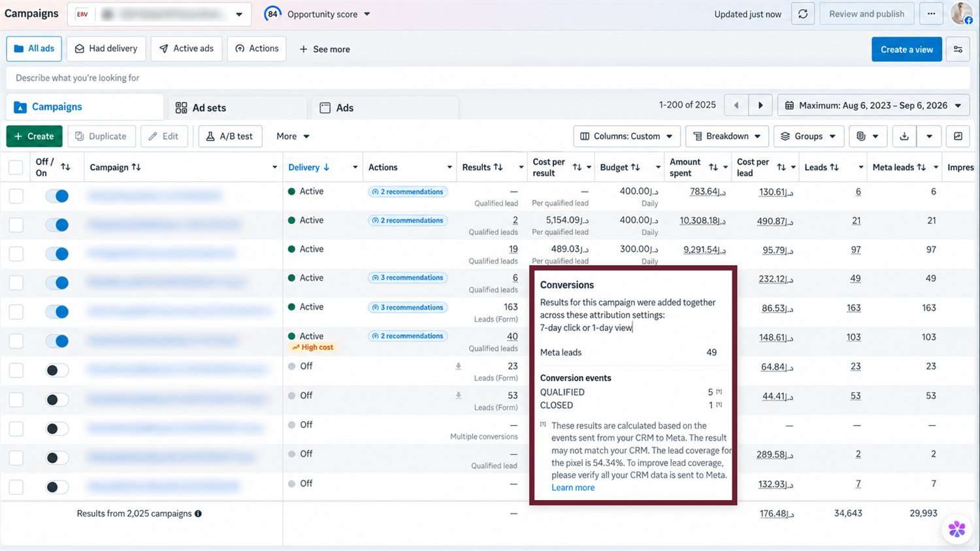The height and width of the screenshot is (551, 980).
Task: Open the profile avatar menu
Action: click(x=961, y=13)
